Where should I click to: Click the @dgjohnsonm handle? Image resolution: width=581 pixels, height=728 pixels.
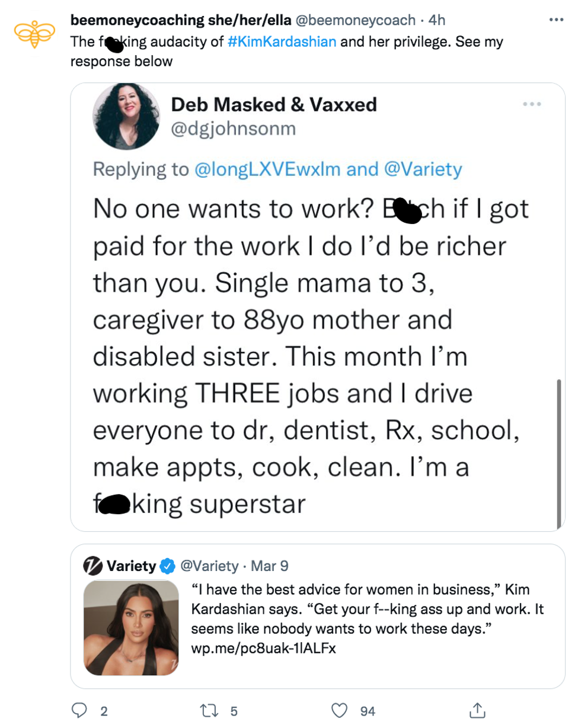tap(233, 128)
